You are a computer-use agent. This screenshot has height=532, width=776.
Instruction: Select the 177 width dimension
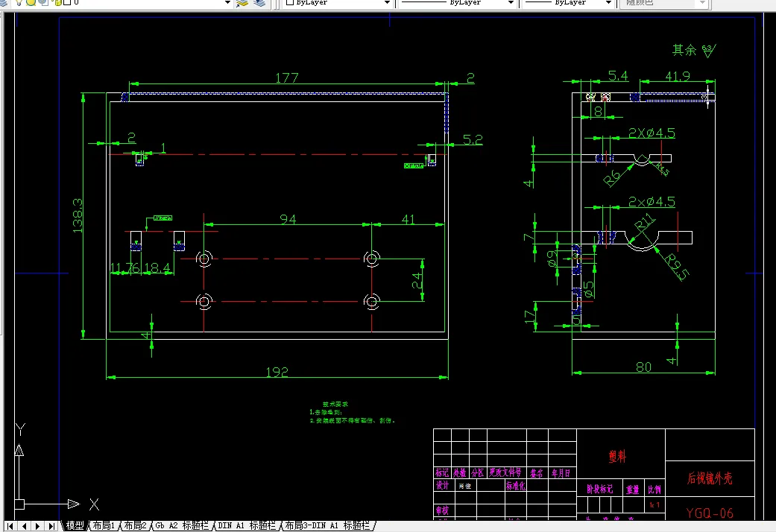click(x=287, y=77)
